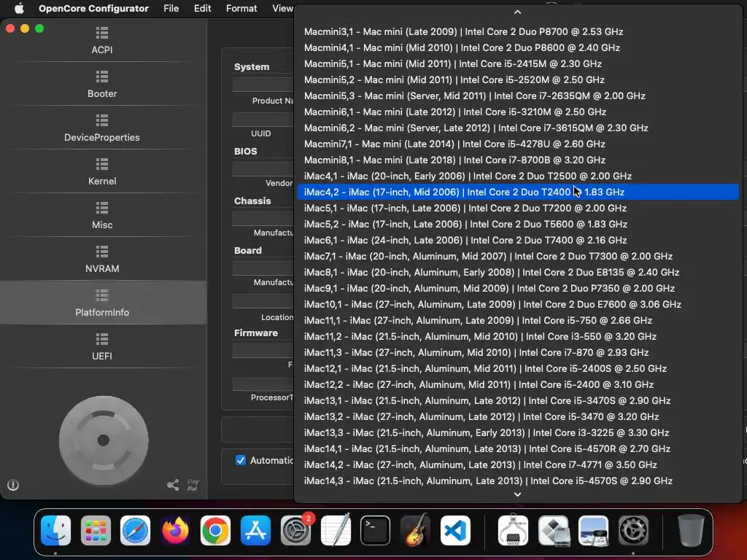Open Preview app in the Dock
747x560 pixels.
(593, 530)
